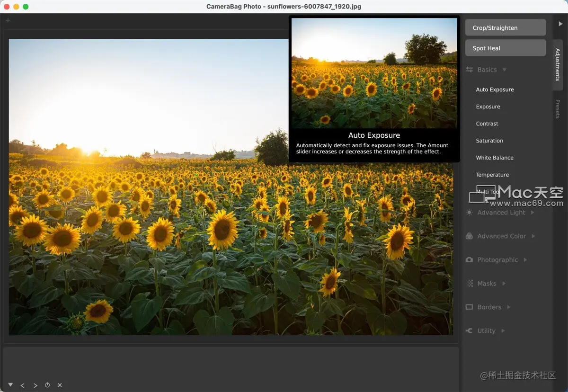Switch to the Presets tab

(558, 109)
